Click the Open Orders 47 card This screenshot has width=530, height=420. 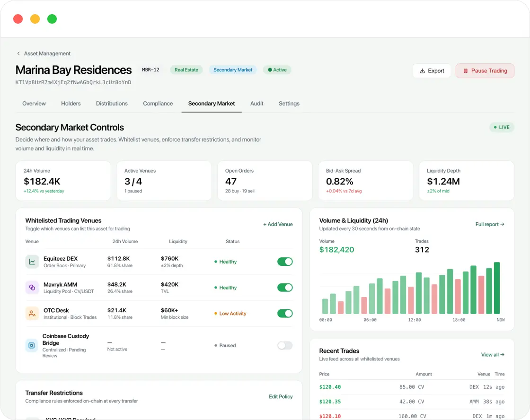click(x=265, y=181)
